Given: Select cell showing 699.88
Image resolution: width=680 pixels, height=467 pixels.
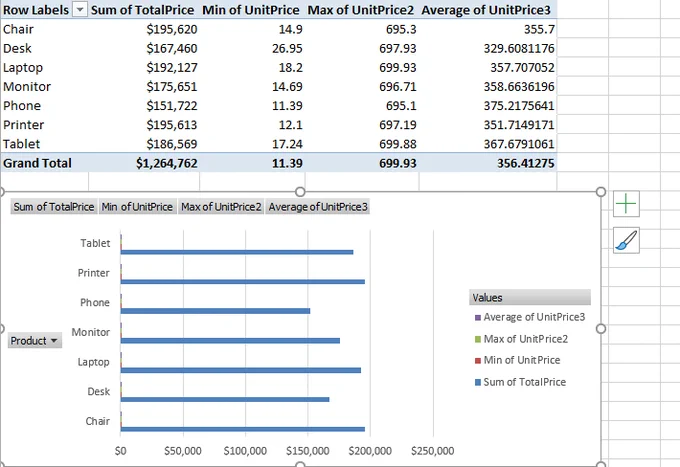Looking at the screenshot, I should (362, 144).
